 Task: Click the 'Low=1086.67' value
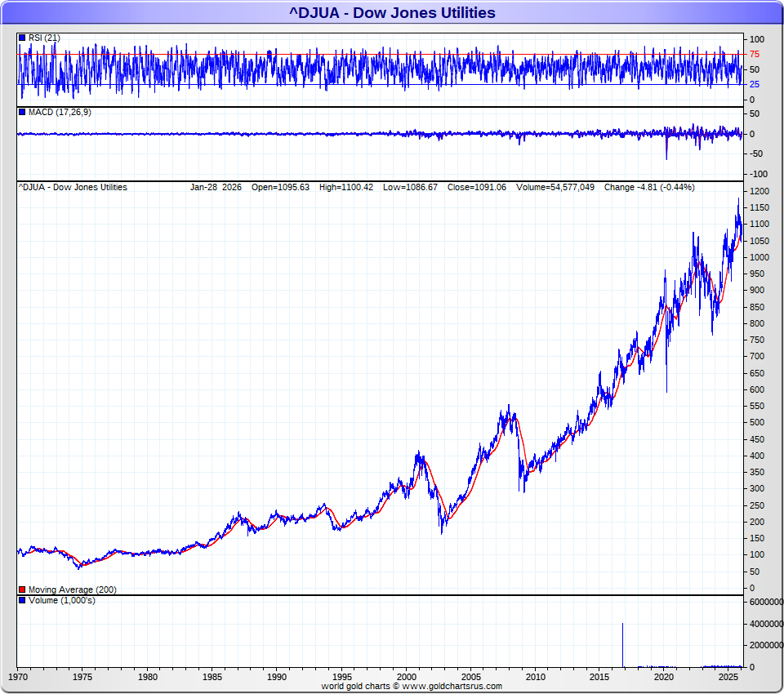point(410,187)
